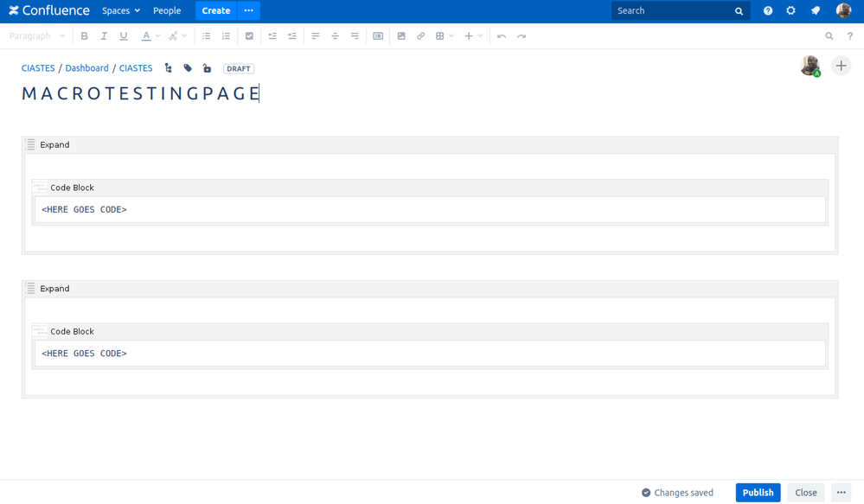Toggle the task list checkbox formatting
Screen dimensions: 864x504
[250, 35]
